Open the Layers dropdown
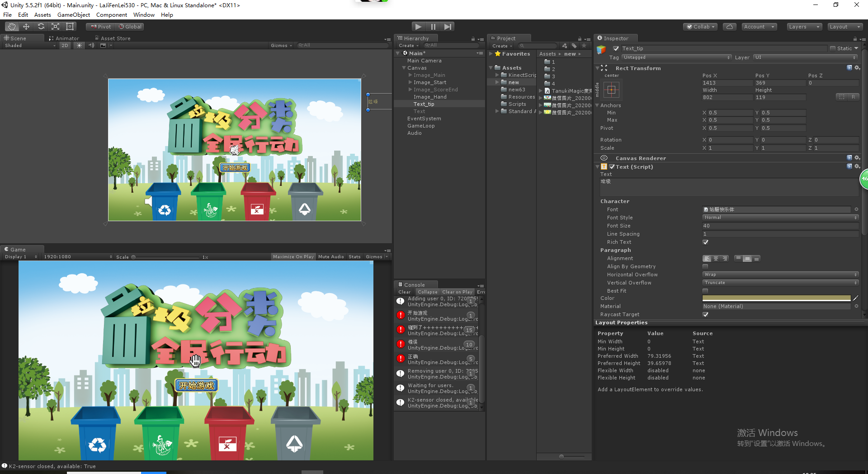The width and height of the screenshot is (868, 474). [x=804, y=27]
